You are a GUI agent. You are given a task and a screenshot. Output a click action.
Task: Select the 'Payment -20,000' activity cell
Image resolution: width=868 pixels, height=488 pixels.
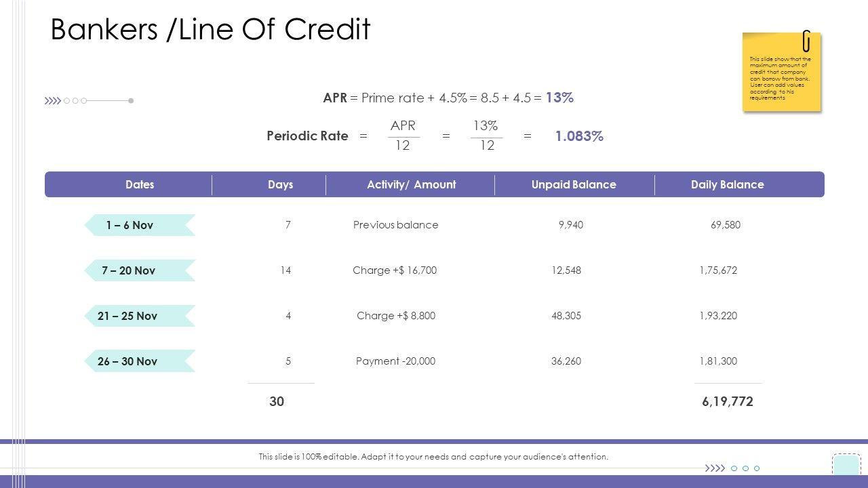pos(395,361)
